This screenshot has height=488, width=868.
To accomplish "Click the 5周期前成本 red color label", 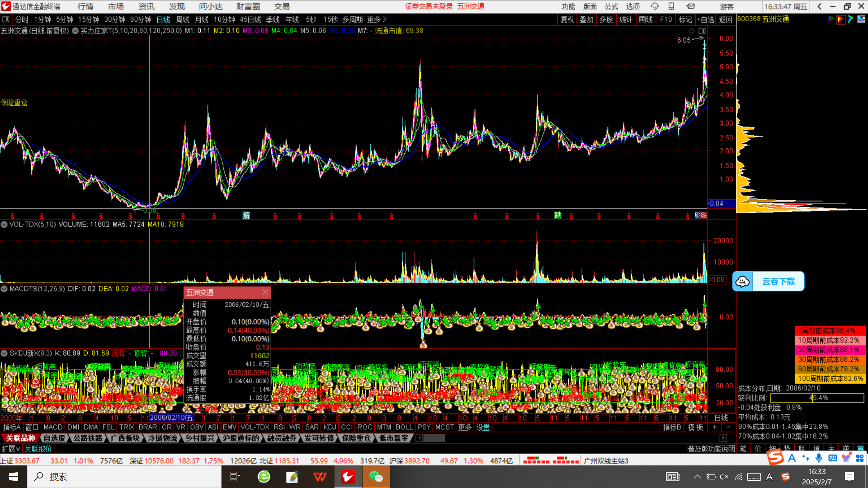I will coord(830,331).
